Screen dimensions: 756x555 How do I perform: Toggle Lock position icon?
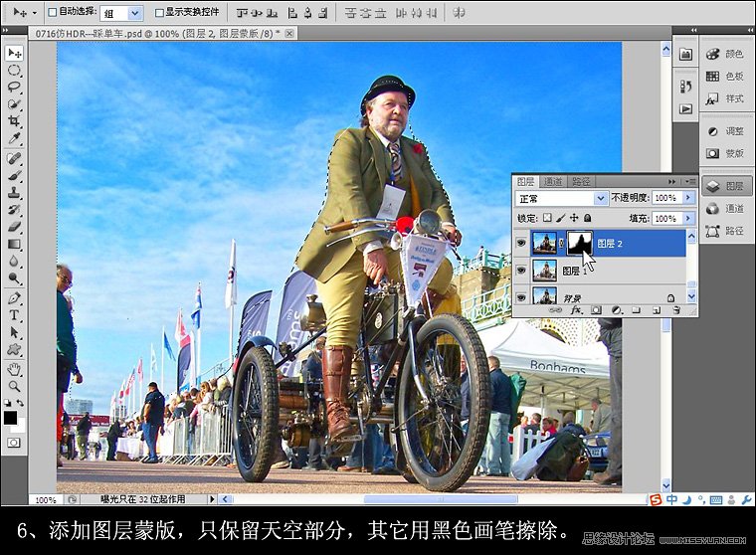574,218
